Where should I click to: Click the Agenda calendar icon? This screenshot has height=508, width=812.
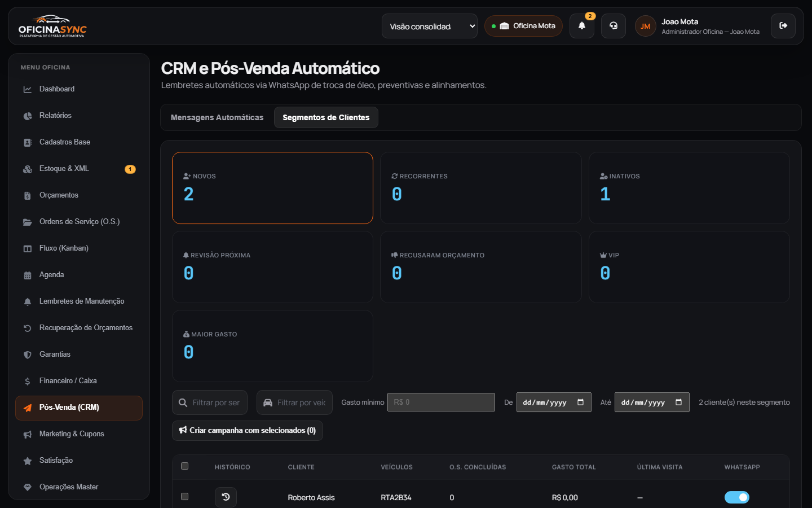28,275
